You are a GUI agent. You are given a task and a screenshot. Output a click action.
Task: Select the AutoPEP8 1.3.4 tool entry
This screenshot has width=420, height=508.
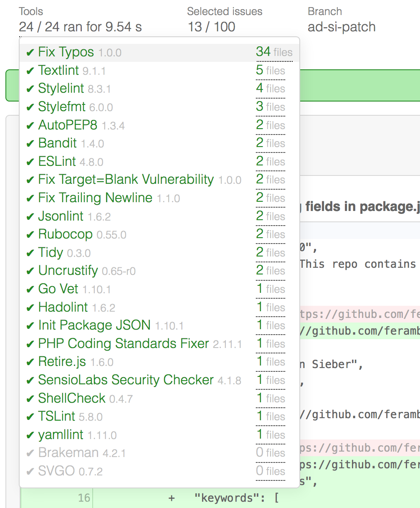point(159,125)
